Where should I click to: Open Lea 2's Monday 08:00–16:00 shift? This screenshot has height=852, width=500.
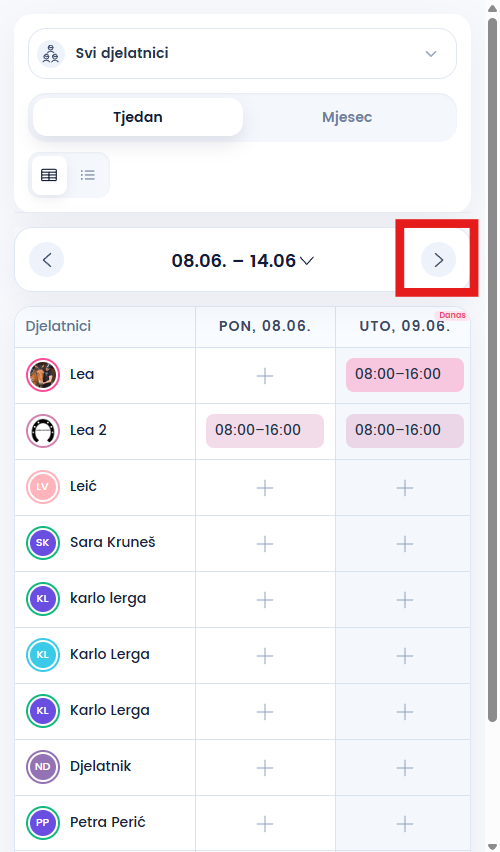(x=265, y=431)
